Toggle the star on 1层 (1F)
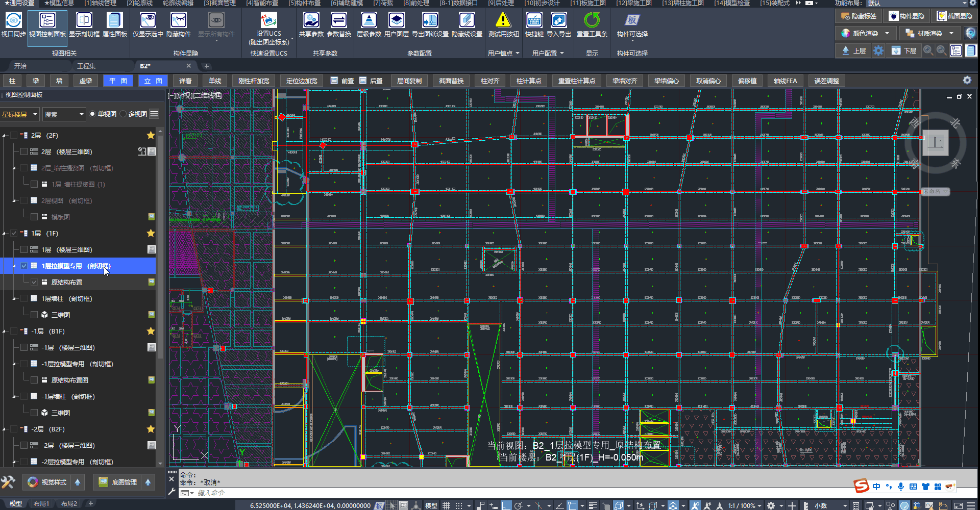The width and height of the screenshot is (980, 510). coord(151,233)
